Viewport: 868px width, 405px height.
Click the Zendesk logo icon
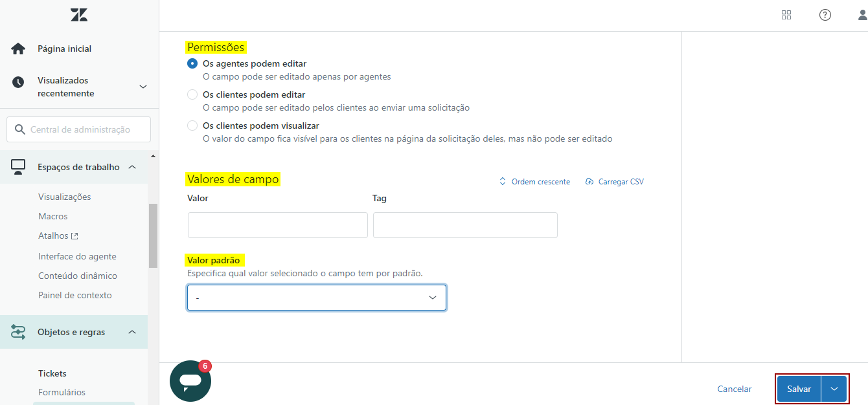coord(79,15)
